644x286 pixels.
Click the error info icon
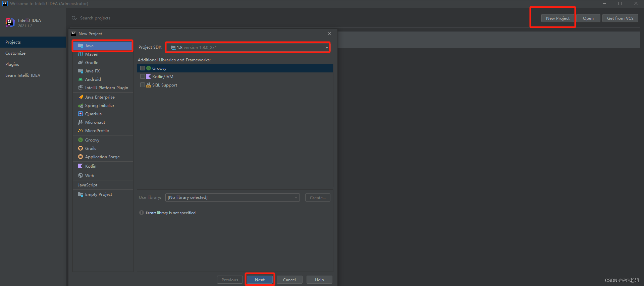(x=142, y=213)
